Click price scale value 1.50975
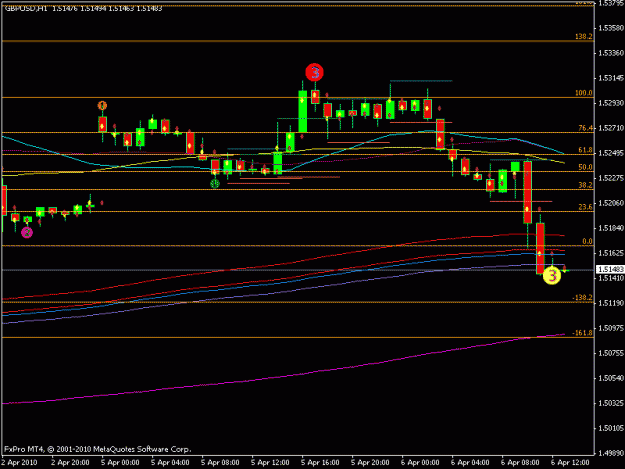This screenshot has height=469, width=625. pyautogui.click(x=611, y=328)
